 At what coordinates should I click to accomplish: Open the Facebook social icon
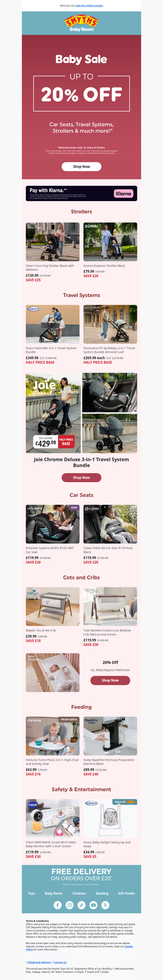[x=57, y=905]
